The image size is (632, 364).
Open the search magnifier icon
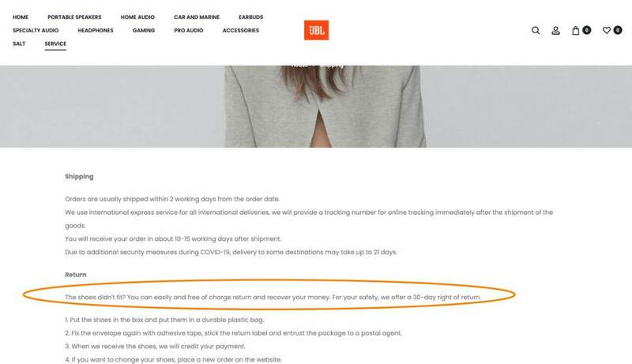(x=536, y=31)
